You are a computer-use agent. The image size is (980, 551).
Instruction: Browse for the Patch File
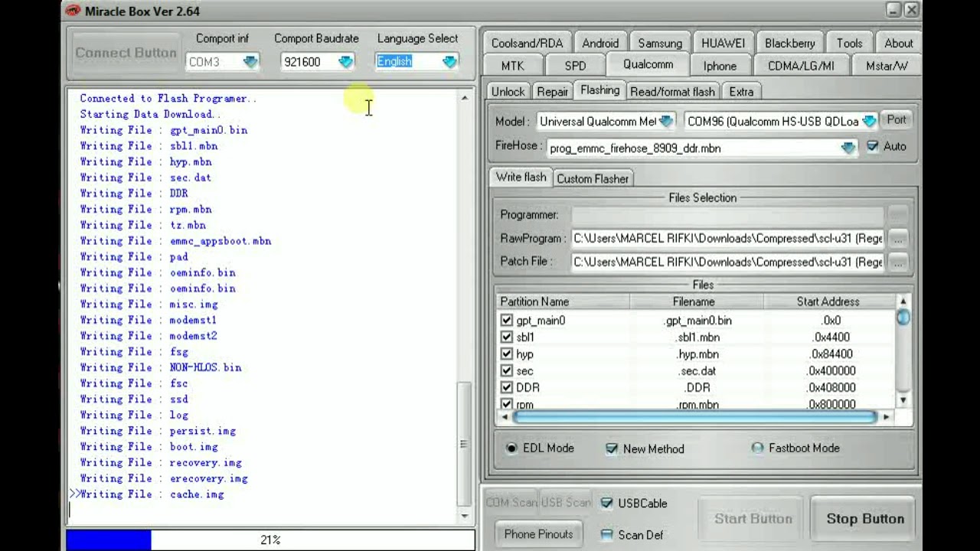click(897, 262)
